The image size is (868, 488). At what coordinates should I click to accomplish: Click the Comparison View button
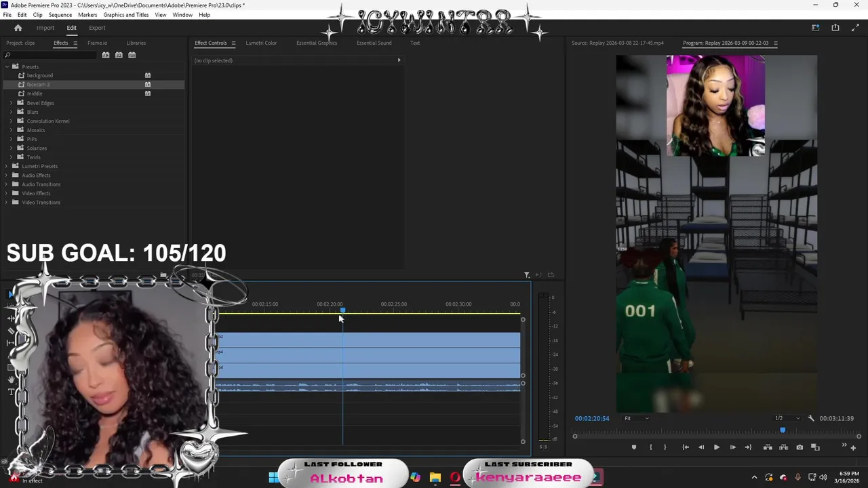pyautogui.click(x=815, y=447)
